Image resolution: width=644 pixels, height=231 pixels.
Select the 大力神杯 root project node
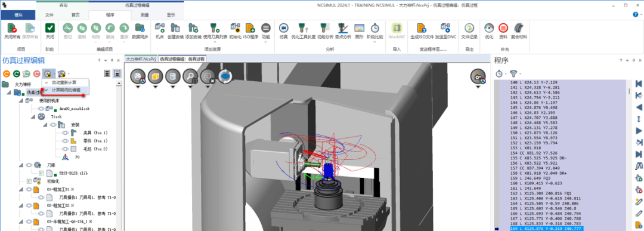(x=23, y=84)
